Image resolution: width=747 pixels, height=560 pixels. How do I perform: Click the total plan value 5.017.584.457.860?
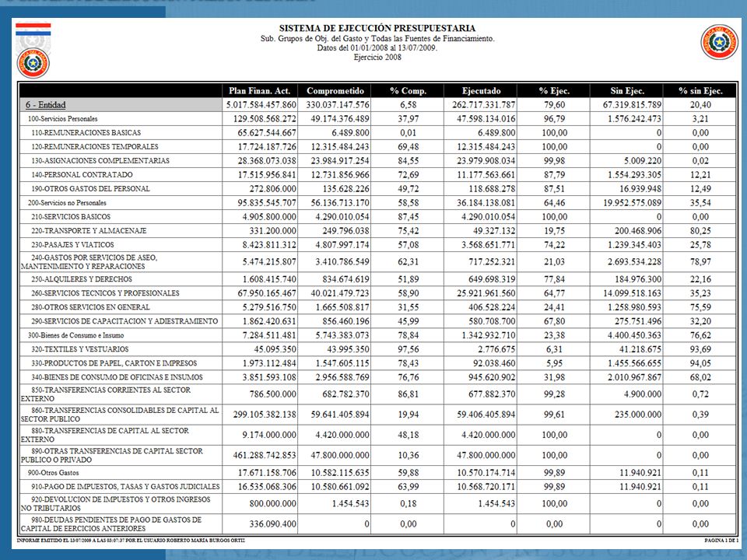coord(261,105)
